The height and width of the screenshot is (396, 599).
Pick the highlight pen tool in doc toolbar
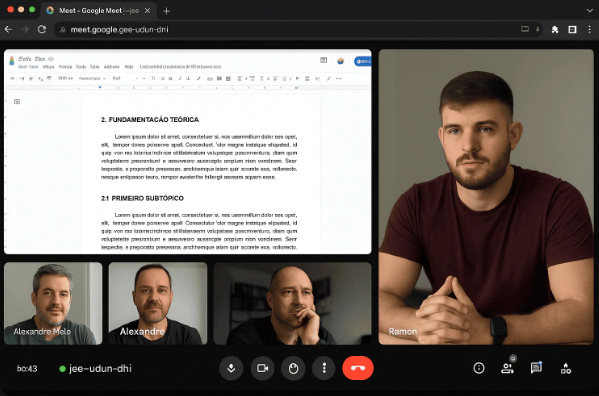199,78
